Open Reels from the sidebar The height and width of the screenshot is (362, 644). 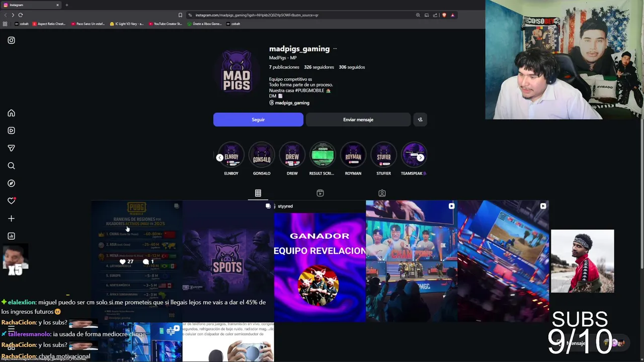coord(11,131)
